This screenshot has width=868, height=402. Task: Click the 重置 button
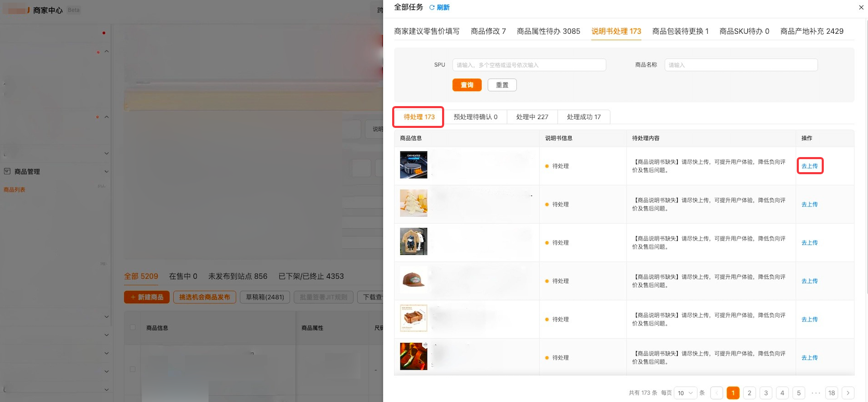click(x=502, y=85)
